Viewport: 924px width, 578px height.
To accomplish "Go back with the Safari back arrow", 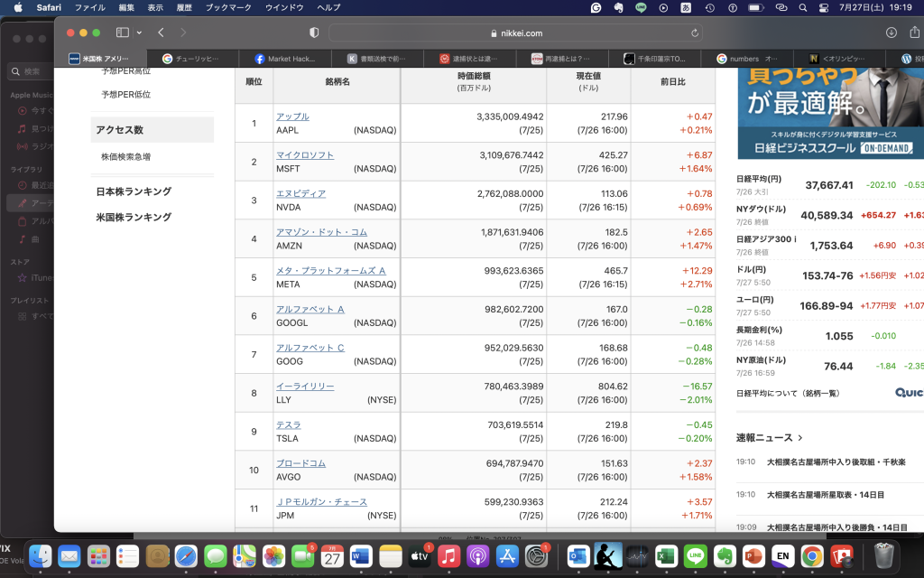I will tap(161, 33).
